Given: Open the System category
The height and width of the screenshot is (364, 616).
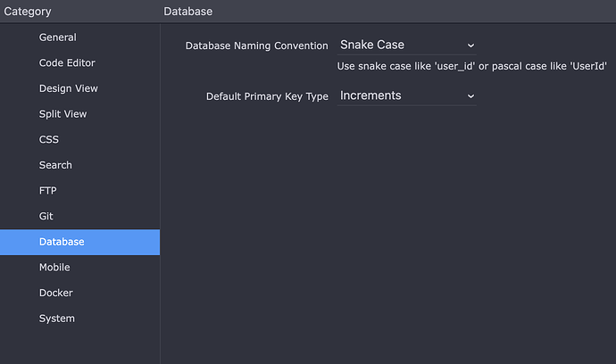Looking at the screenshot, I should 79,318.
